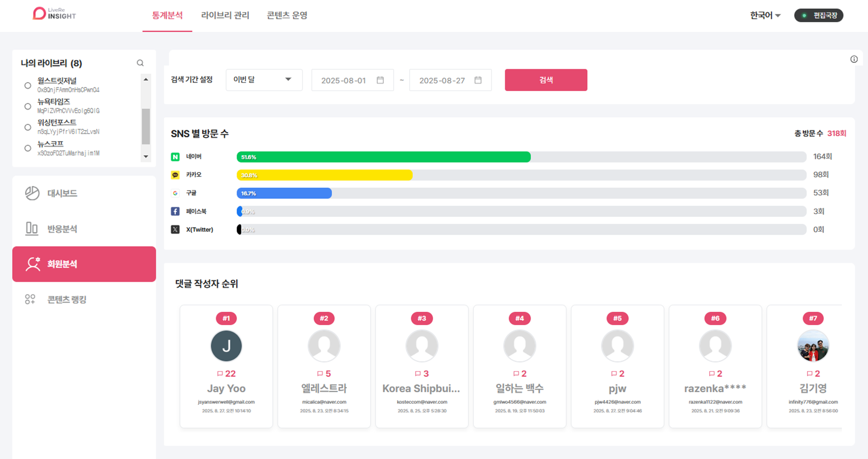Open the 한국어 language dropdown
The width and height of the screenshot is (868, 459).
tap(765, 15)
